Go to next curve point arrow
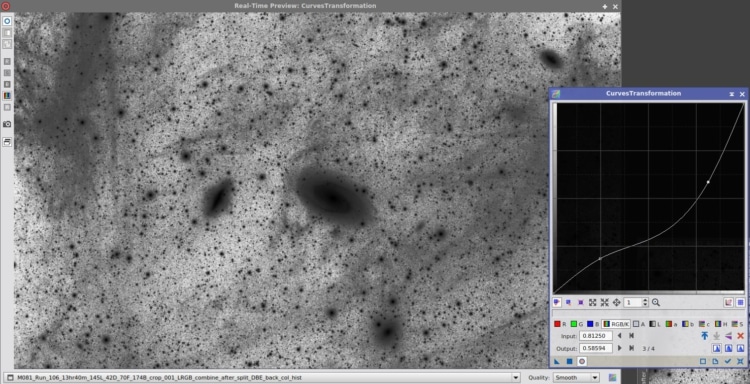Image resolution: width=750 pixels, height=384 pixels. 619,349
